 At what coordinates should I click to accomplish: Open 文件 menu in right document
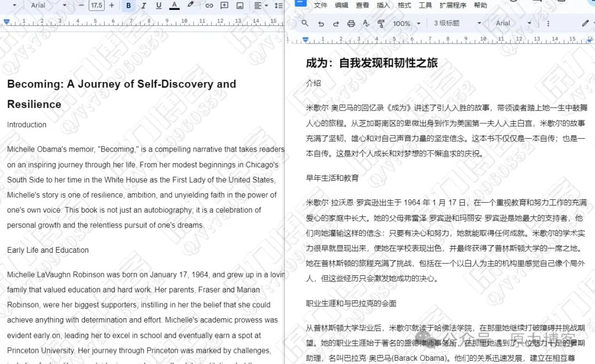click(320, 6)
